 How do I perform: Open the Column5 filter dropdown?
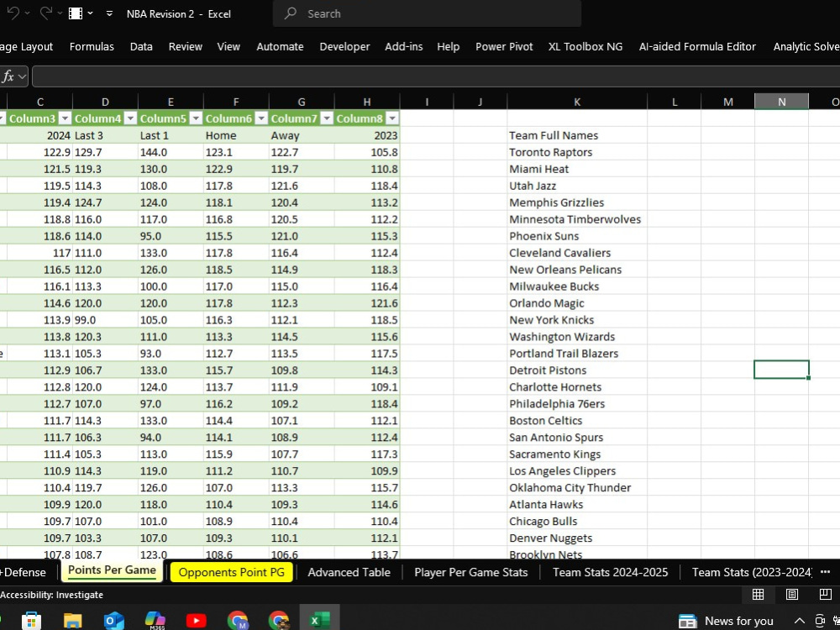196,118
